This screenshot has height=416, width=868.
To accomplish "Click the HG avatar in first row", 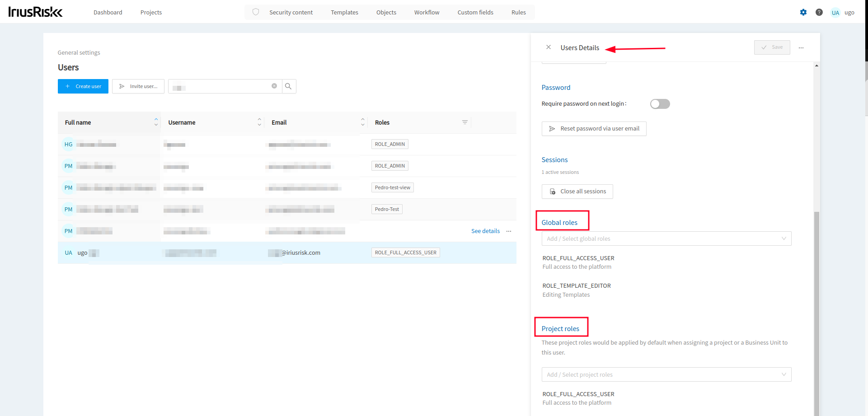I will pyautogui.click(x=68, y=145).
